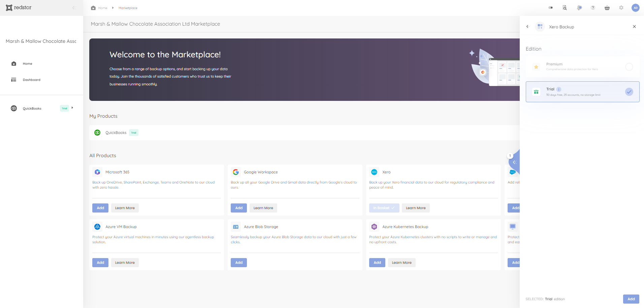Viewport: 644px width, 308px height.
Task: Click the Salesforce cloud icon
Action: [x=513, y=172]
